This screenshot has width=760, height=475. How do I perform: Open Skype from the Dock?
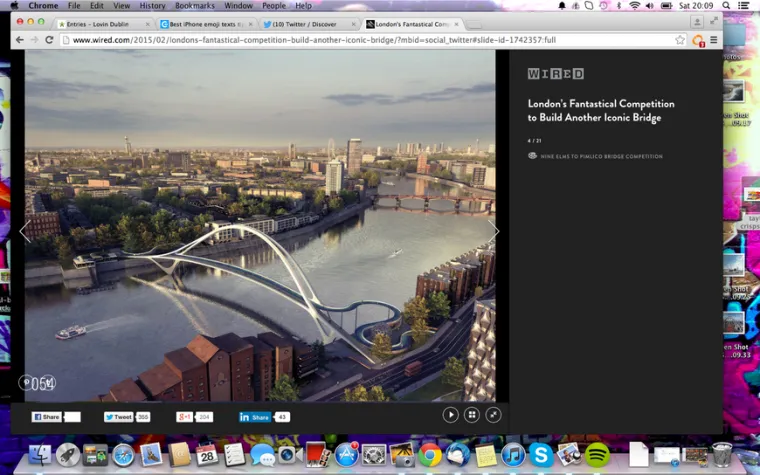click(x=541, y=455)
